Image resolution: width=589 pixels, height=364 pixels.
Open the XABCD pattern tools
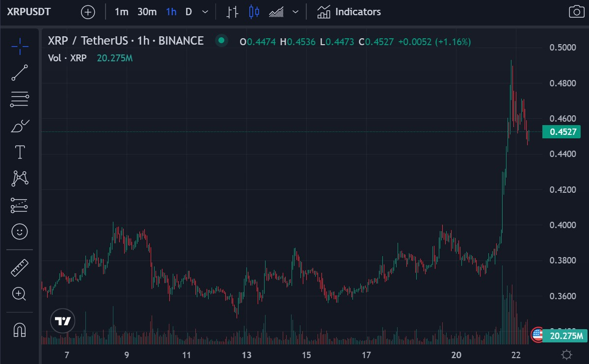(20, 178)
